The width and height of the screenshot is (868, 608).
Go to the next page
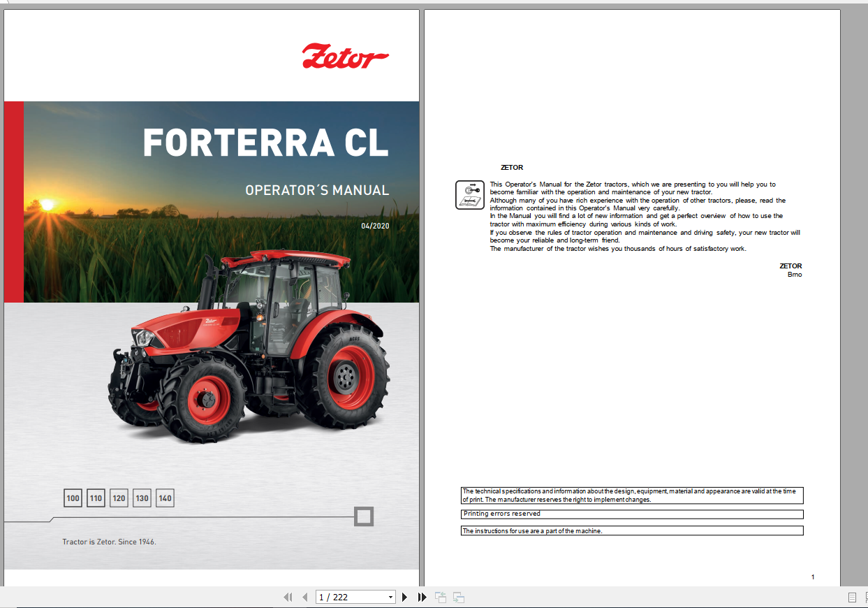(404, 597)
